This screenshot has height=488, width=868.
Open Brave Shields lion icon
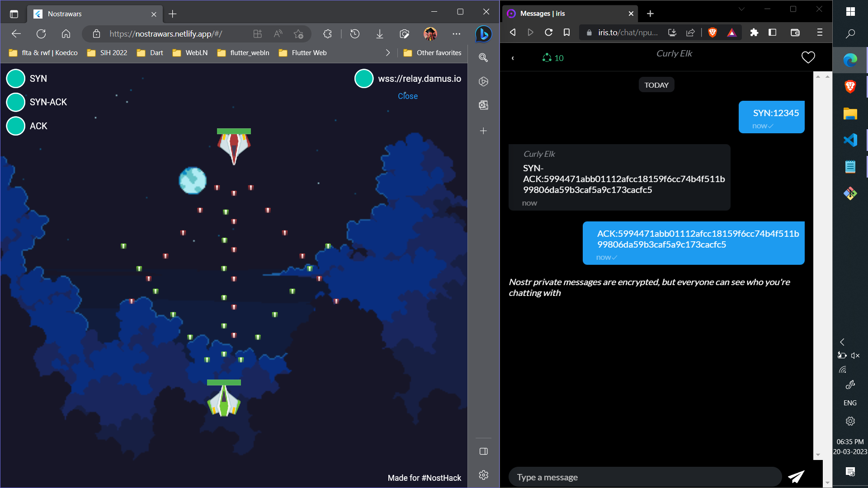712,33
